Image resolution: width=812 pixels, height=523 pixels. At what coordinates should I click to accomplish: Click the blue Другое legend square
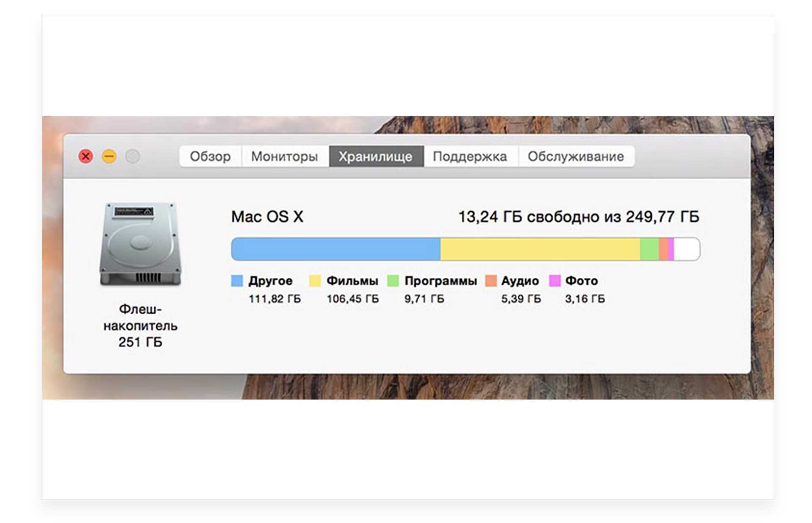pos(237,281)
